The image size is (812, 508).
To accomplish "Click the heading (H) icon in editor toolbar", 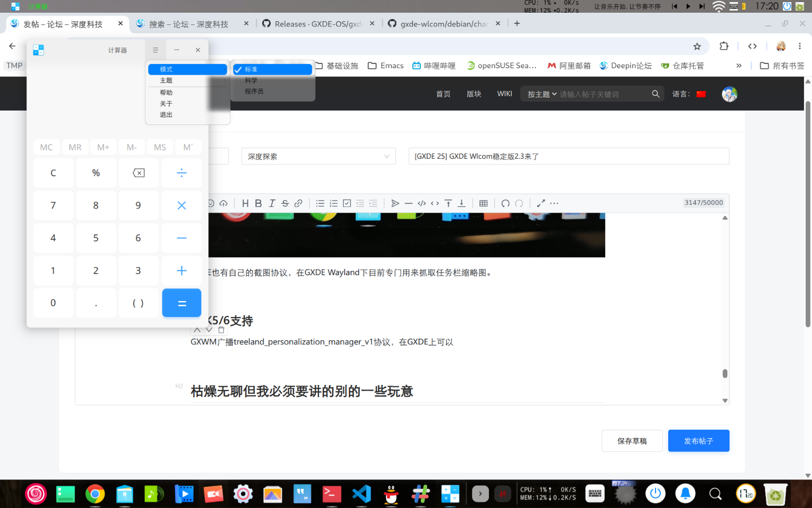I will pyautogui.click(x=245, y=203).
